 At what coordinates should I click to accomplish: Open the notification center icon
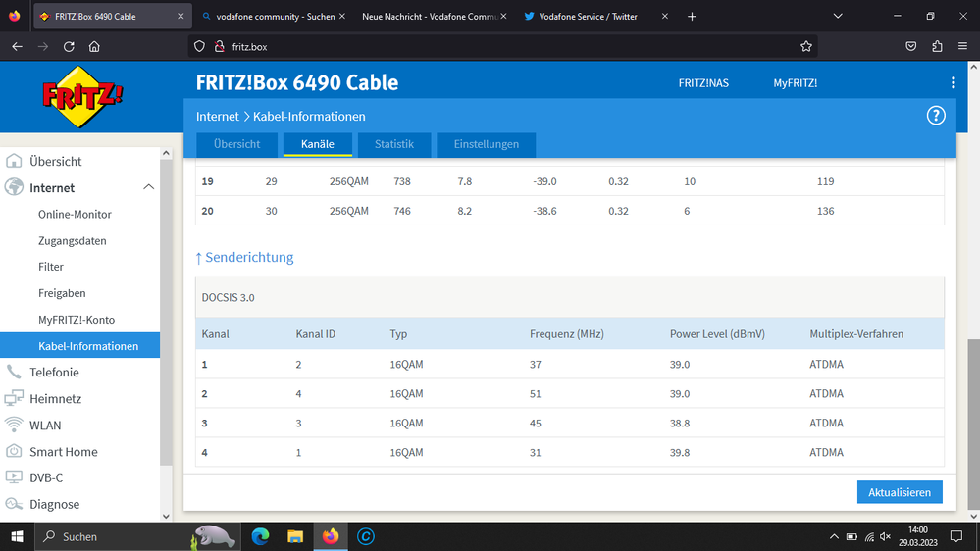tap(956, 536)
